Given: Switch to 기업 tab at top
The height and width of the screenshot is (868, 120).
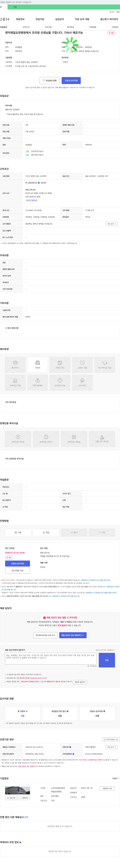Looking at the screenshot, I should (15, 7).
